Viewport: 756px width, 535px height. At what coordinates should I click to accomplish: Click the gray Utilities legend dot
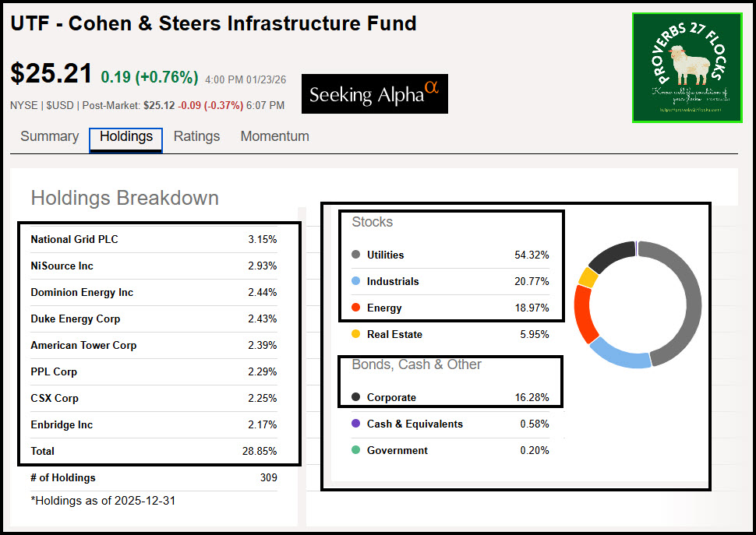pos(355,255)
